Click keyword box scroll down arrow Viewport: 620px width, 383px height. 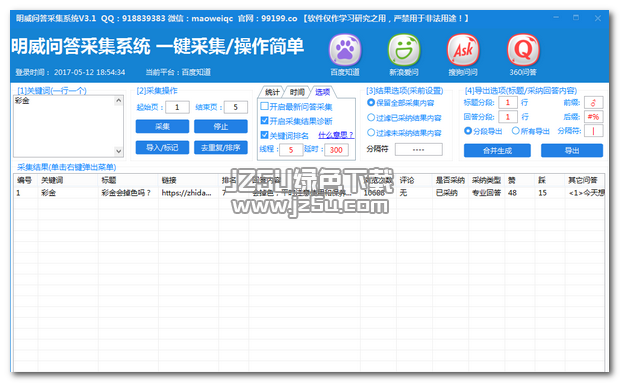point(119,151)
